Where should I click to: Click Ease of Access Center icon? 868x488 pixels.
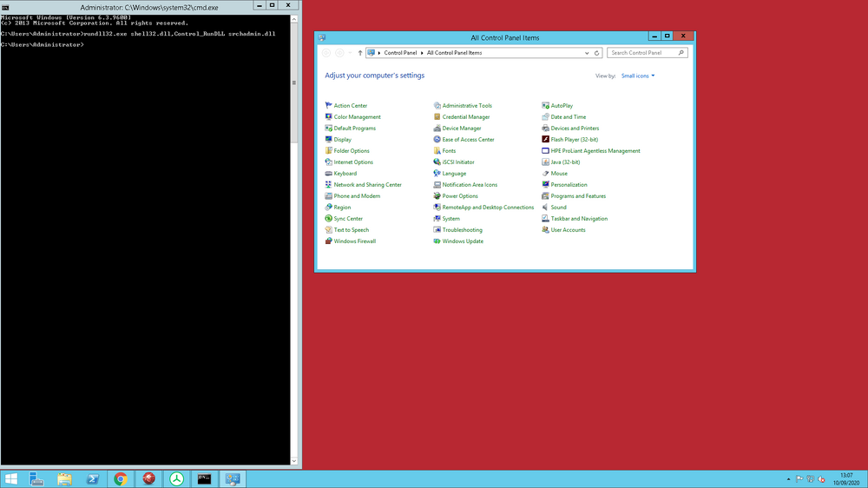(x=437, y=140)
